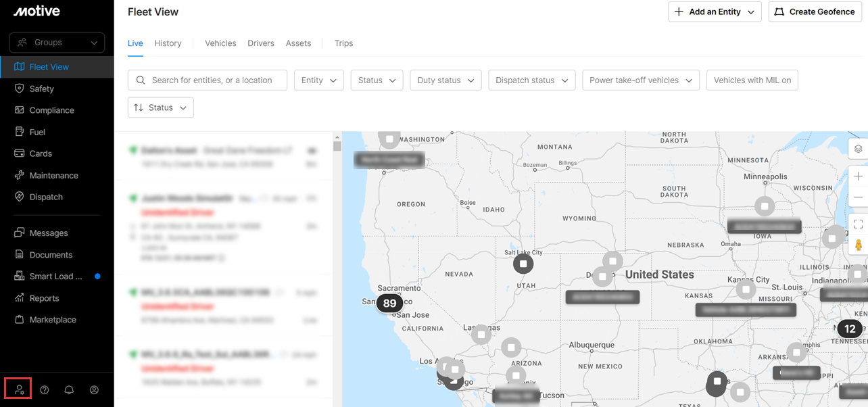Click the Create Geofence button
868x407 pixels.
pyautogui.click(x=815, y=12)
